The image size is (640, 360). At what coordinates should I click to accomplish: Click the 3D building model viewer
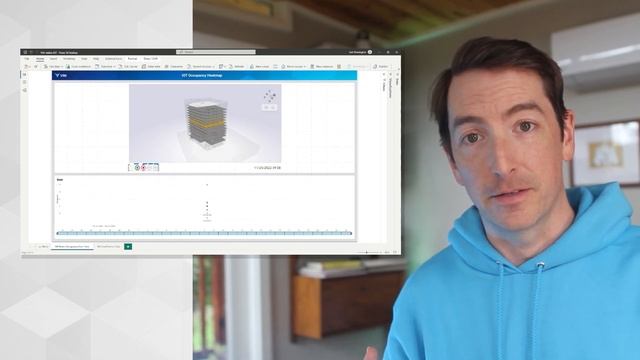205,123
